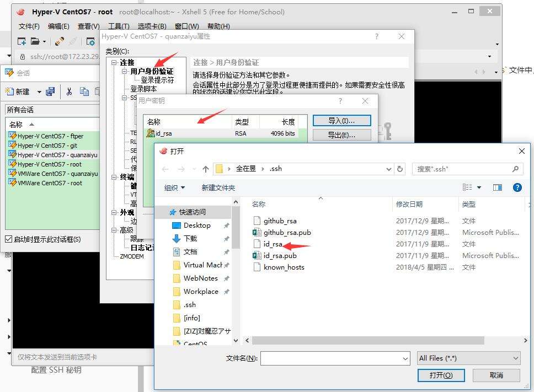The height and width of the screenshot is (392, 534).
Task: Collapse the 外观 tree node
Action: 114,212
